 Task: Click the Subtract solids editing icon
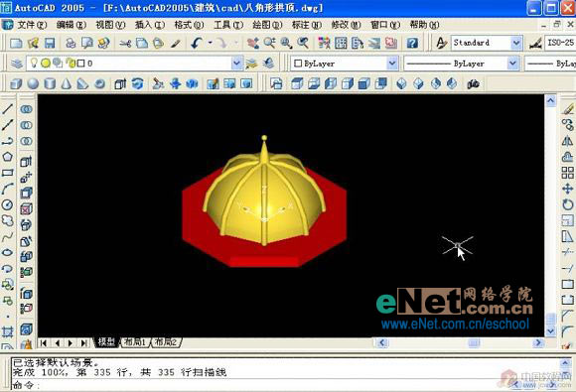coord(26,125)
